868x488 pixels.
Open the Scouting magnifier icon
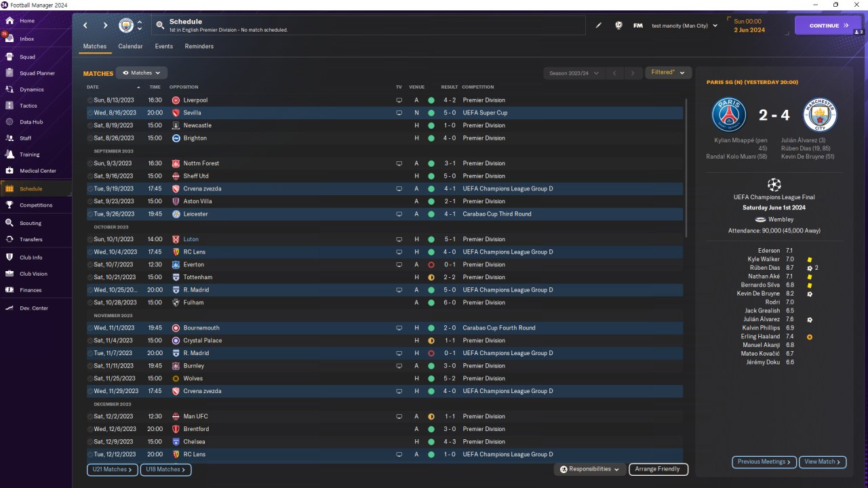click(x=9, y=223)
